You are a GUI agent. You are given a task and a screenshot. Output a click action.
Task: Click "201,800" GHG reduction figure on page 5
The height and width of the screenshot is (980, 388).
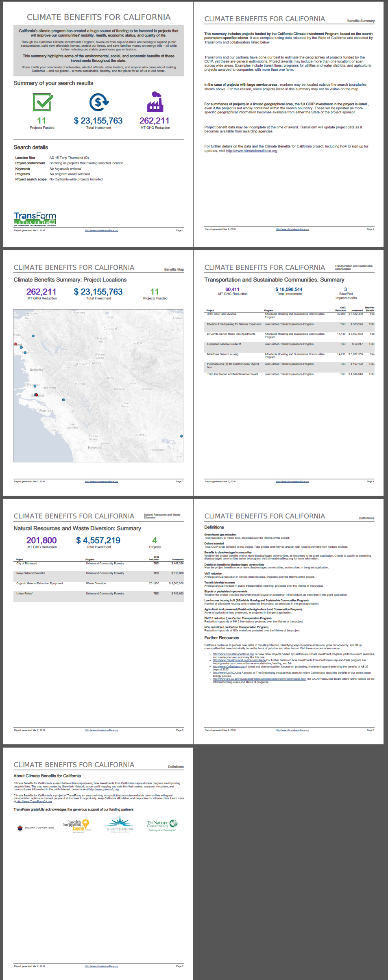(41, 540)
